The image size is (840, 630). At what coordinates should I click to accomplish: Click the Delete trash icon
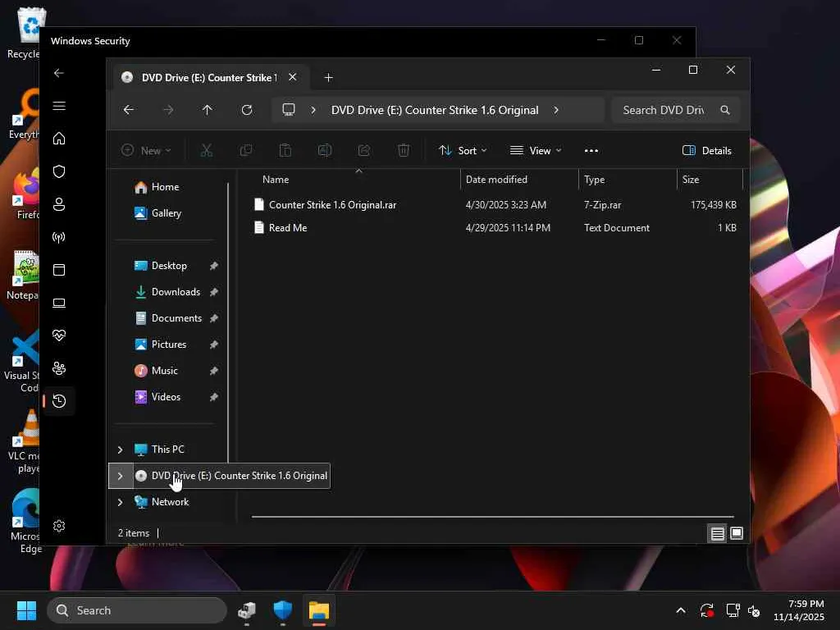[x=404, y=151]
